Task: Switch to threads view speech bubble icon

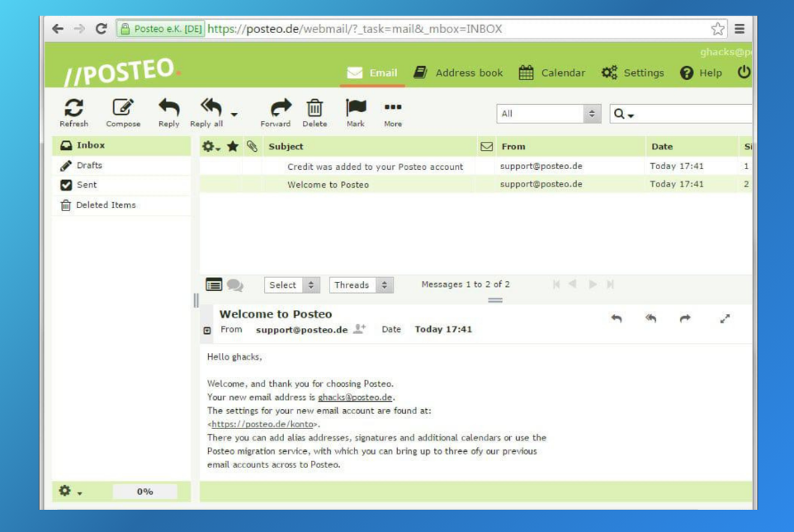Action: (x=234, y=285)
